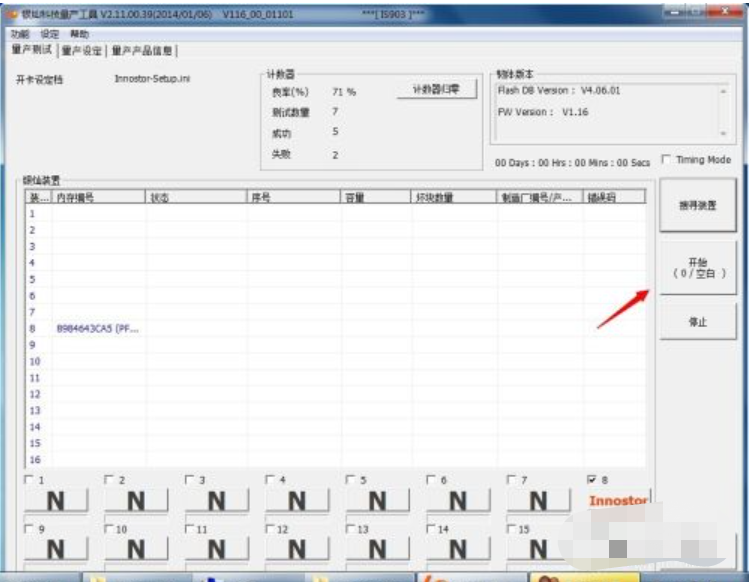Switch to the 量产设定 tab
749x582 pixels.
(x=82, y=51)
